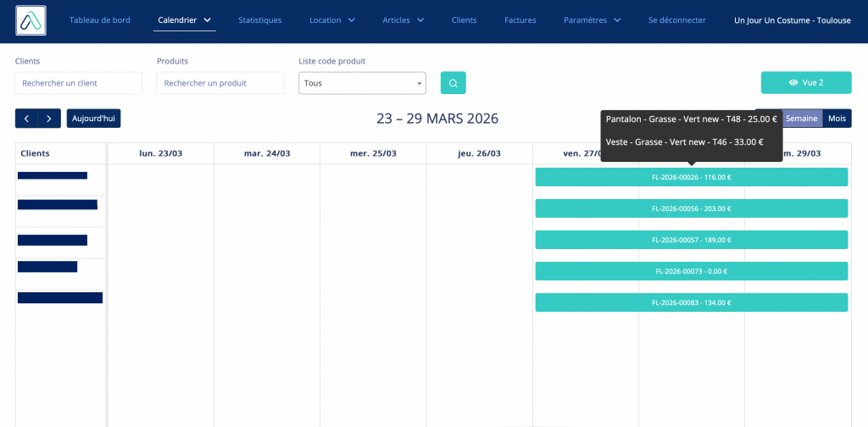Click the Aujourd'hui button
This screenshot has height=427, width=868.
93,119
